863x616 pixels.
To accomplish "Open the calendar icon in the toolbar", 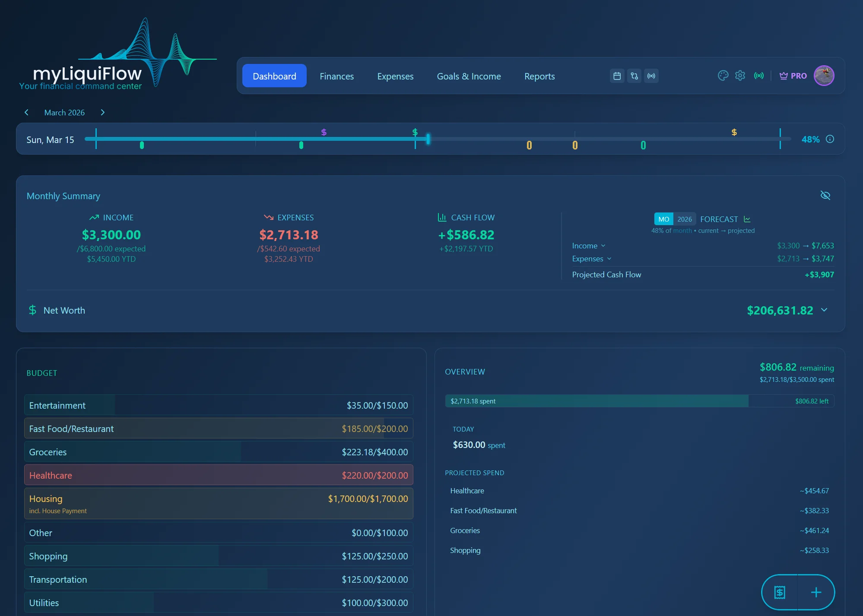I will 617,76.
